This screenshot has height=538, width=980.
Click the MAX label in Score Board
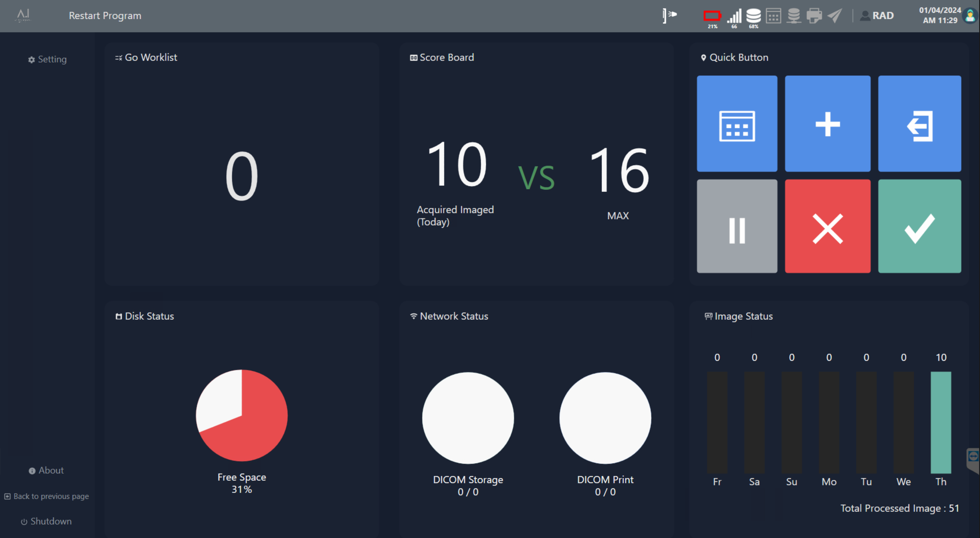pyautogui.click(x=618, y=216)
